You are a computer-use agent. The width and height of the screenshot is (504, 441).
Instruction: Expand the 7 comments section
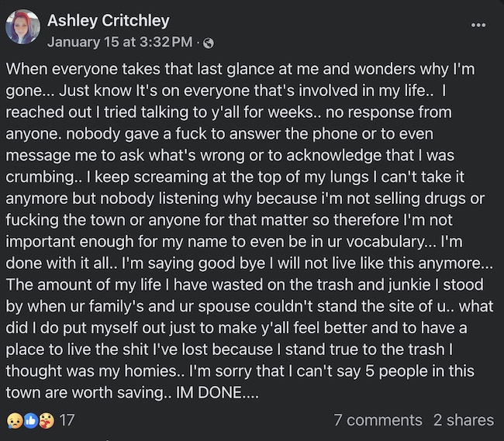(x=378, y=420)
